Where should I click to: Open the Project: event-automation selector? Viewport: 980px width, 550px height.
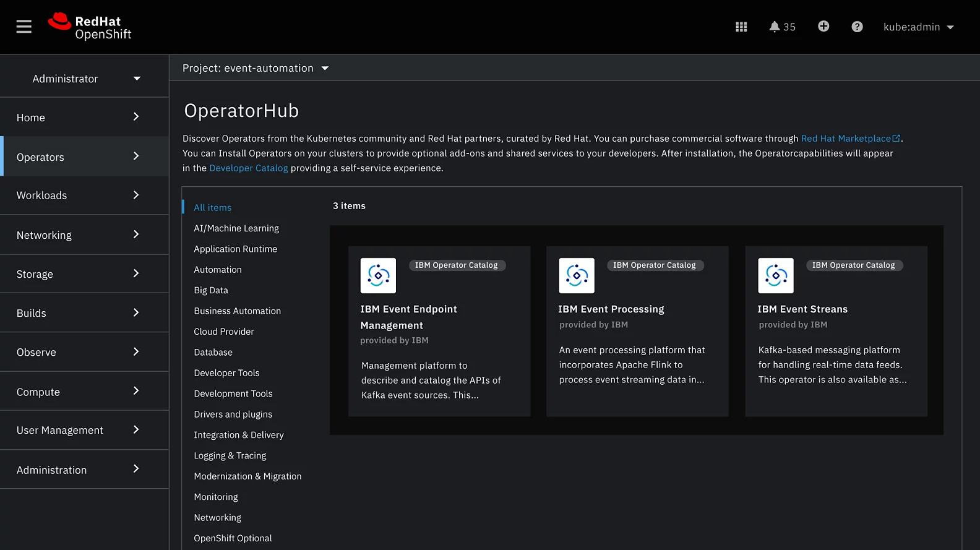[x=256, y=68]
